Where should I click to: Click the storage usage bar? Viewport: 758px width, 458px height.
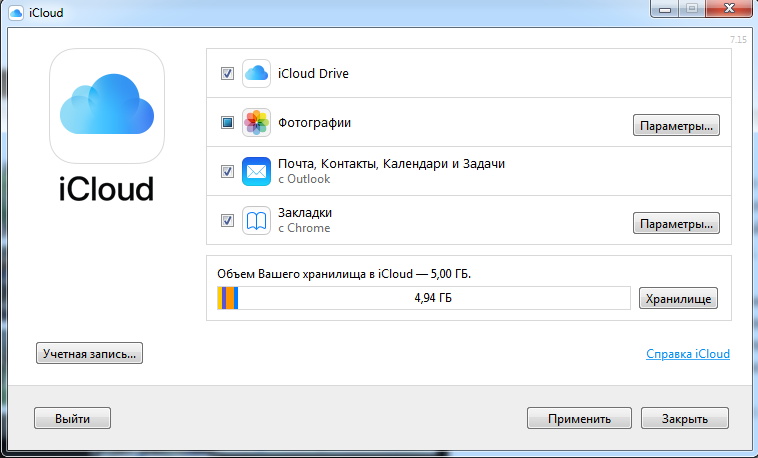(x=424, y=298)
